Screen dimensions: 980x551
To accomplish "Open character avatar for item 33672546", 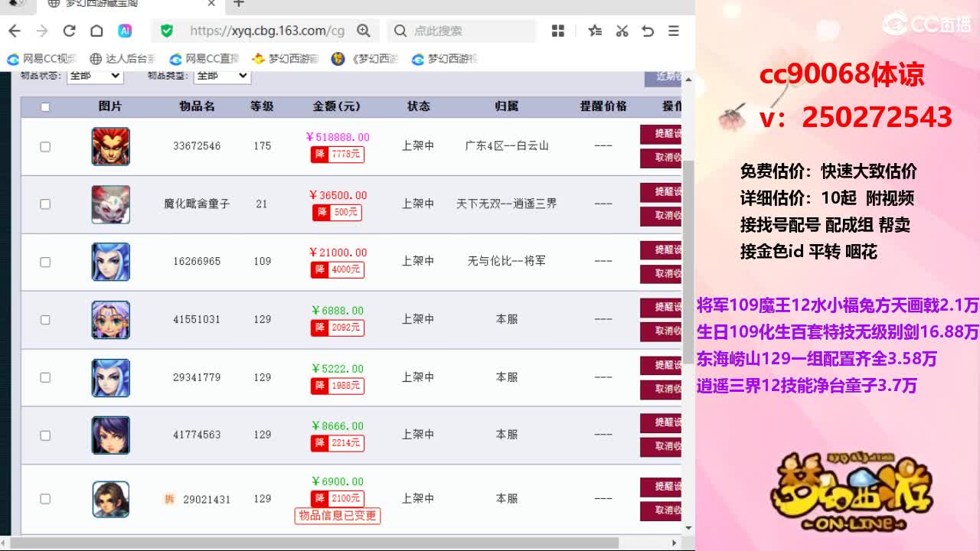I will pyautogui.click(x=111, y=146).
